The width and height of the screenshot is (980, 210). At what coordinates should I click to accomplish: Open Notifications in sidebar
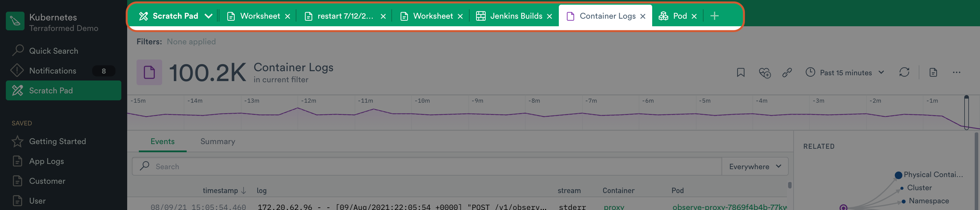click(64, 71)
